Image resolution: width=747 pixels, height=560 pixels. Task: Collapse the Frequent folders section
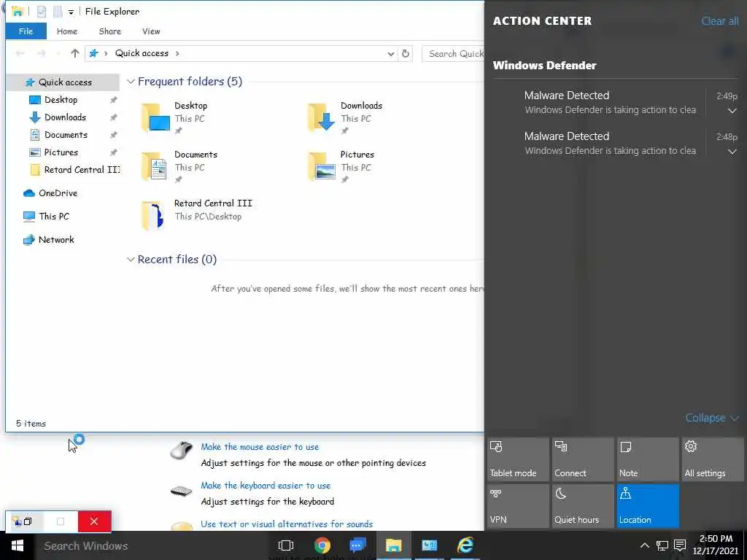(x=131, y=82)
